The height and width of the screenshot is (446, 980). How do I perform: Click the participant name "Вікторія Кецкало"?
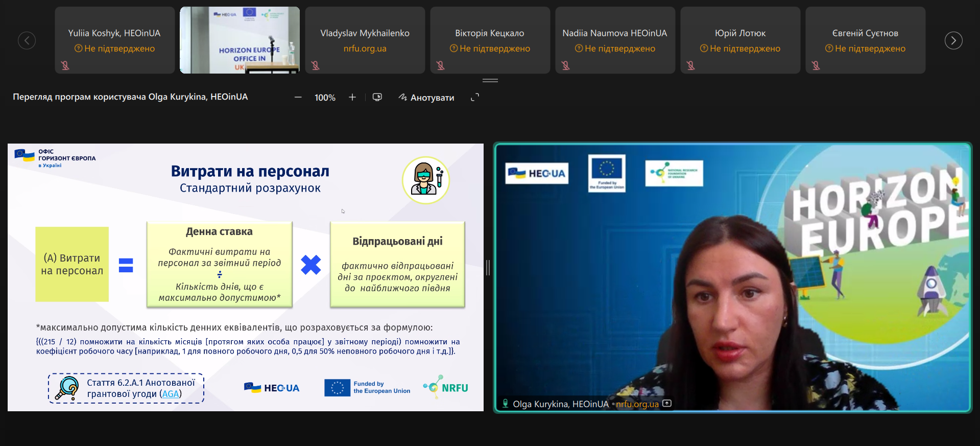tap(490, 33)
